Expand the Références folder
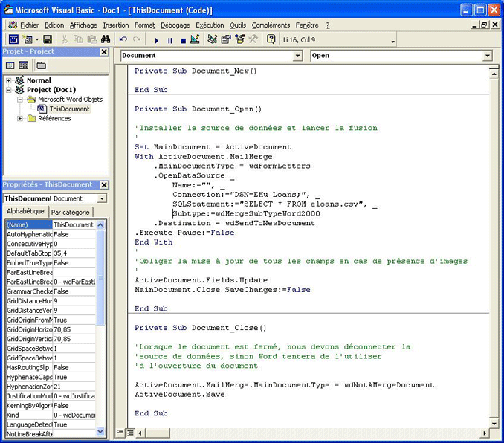The height and width of the screenshot is (443, 504). [20, 119]
